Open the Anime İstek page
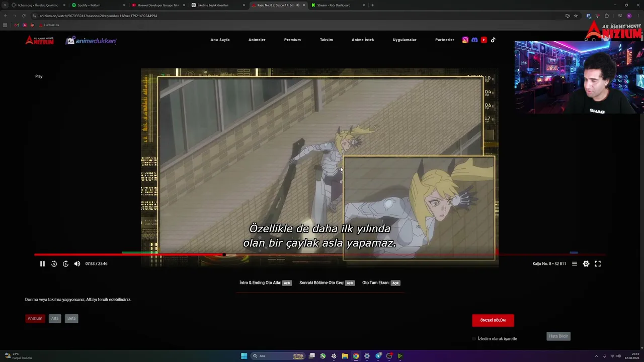The height and width of the screenshot is (362, 644). (363, 40)
